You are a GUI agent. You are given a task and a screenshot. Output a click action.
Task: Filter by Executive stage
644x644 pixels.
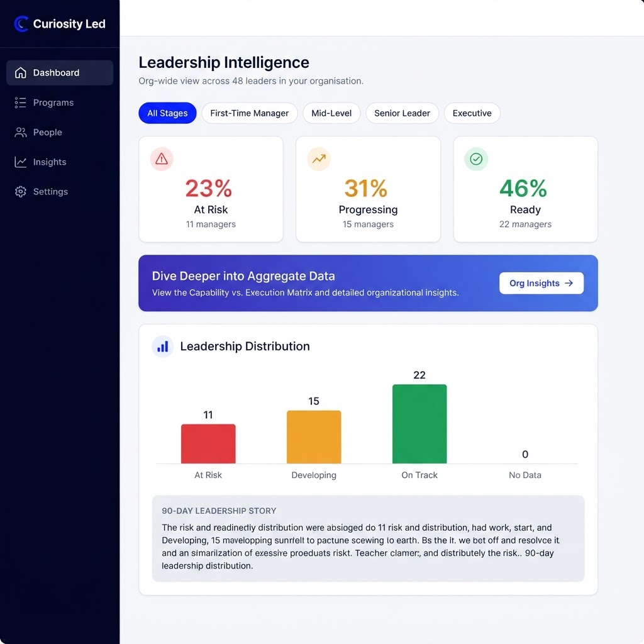[472, 113]
